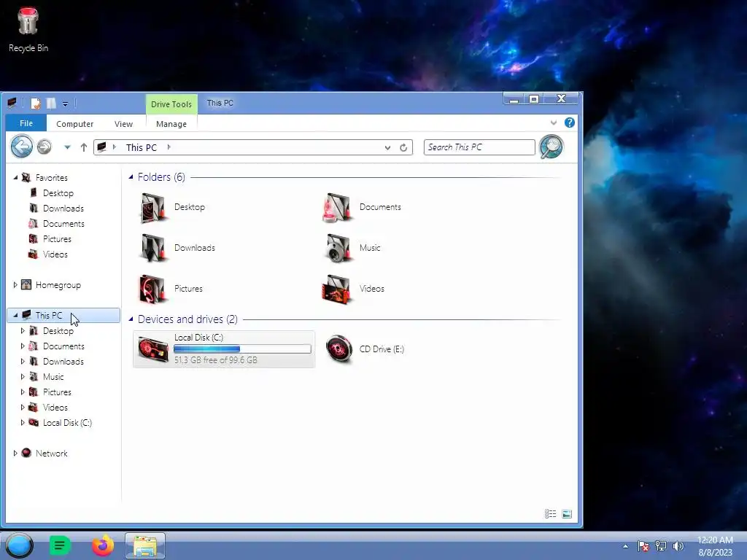Show hidden tray icons arrow
This screenshot has height=560, width=747.
pos(625,545)
